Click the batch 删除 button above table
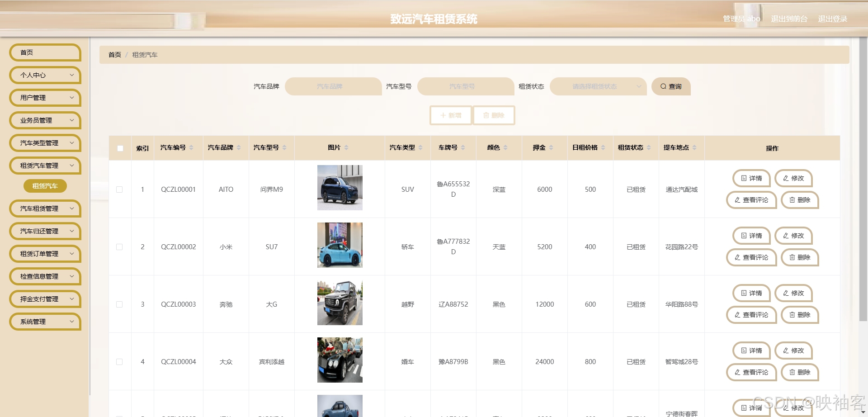 [494, 115]
